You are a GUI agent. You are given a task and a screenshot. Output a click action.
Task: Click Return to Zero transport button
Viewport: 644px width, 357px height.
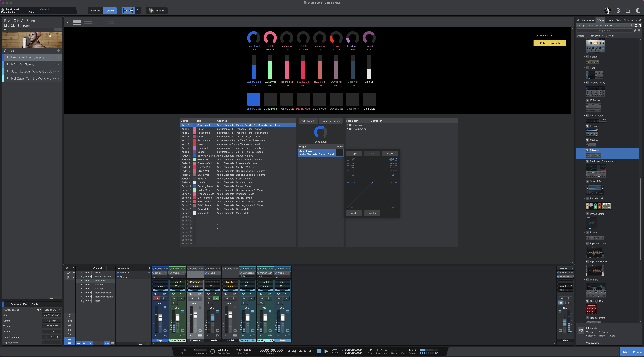310,351
